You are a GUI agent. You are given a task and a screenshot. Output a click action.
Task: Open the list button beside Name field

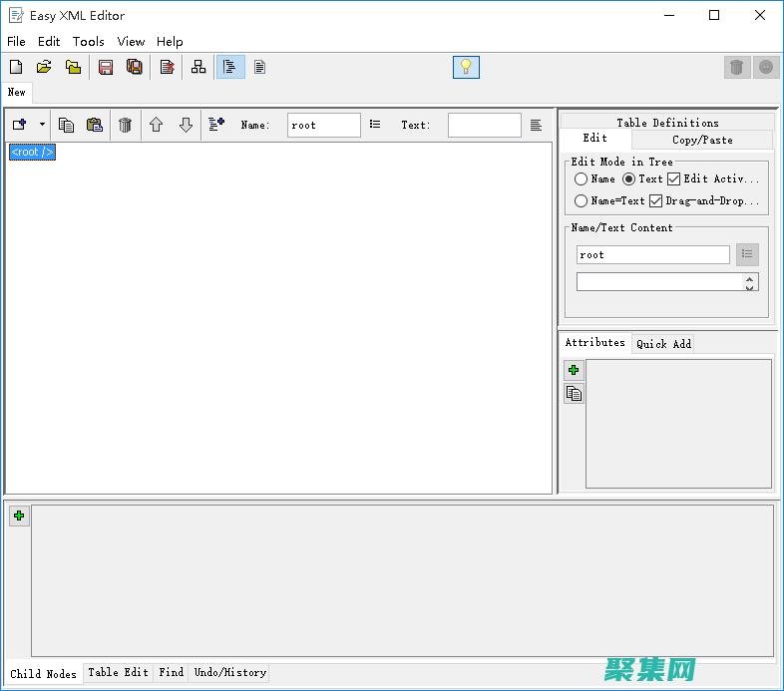tap(375, 125)
